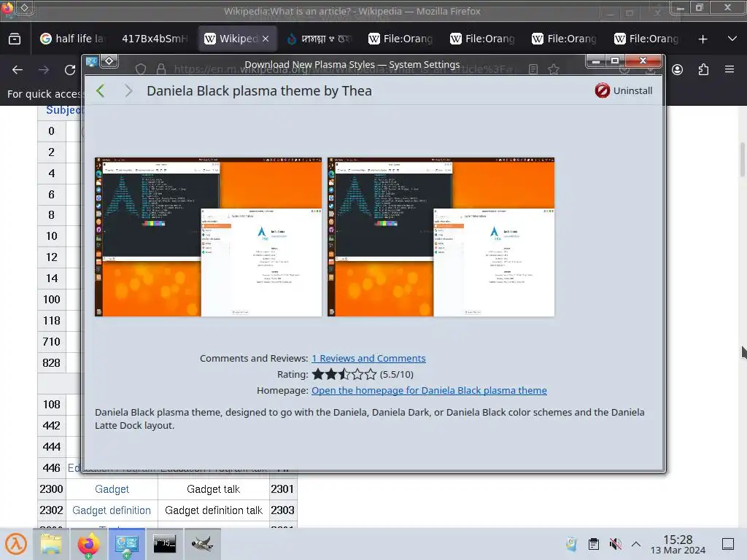Click the 100 namespace number cell
Viewport: 747px width, 560px height.
click(52, 300)
